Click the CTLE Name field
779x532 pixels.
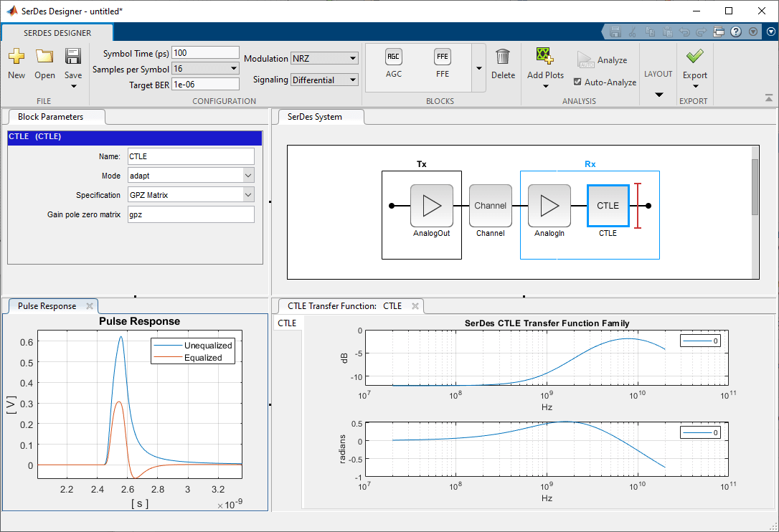click(x=191, y=156)
